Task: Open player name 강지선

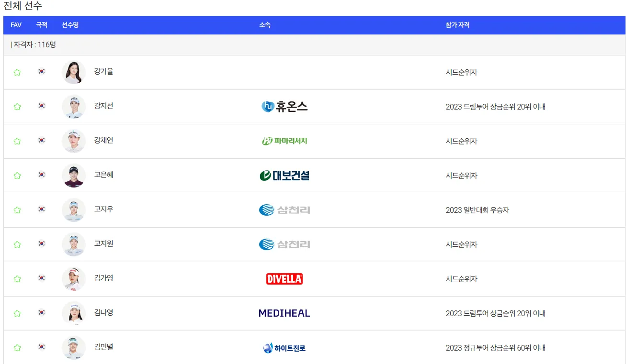Action: [104, 106]
